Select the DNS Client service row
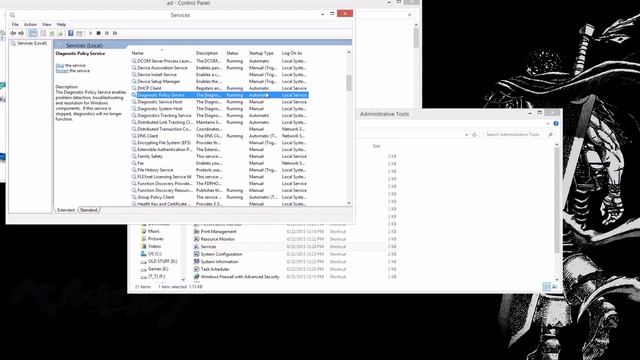640x360 pixels. tap(220, 136)
